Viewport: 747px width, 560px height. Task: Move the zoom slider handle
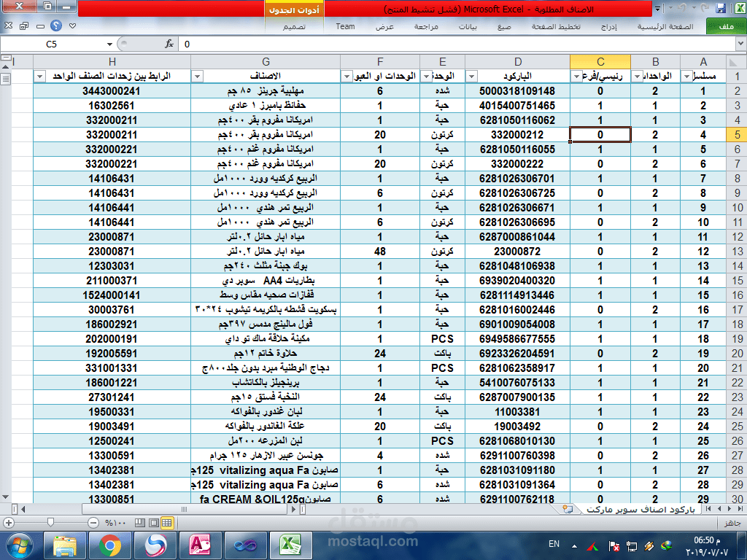[x=50, y=523]
